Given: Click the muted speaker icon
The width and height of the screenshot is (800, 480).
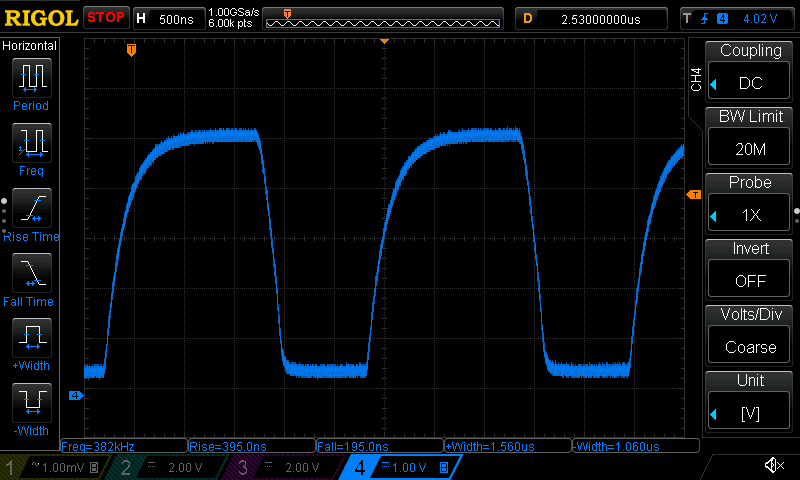Looking at the screenshot, I should [x=774, y=465].
